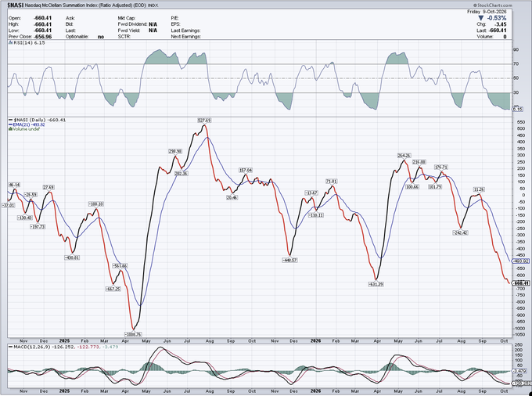Click the small chart icon beside RSI(14)
This screenshot has width=532, height=396.
tap(9, 43)
